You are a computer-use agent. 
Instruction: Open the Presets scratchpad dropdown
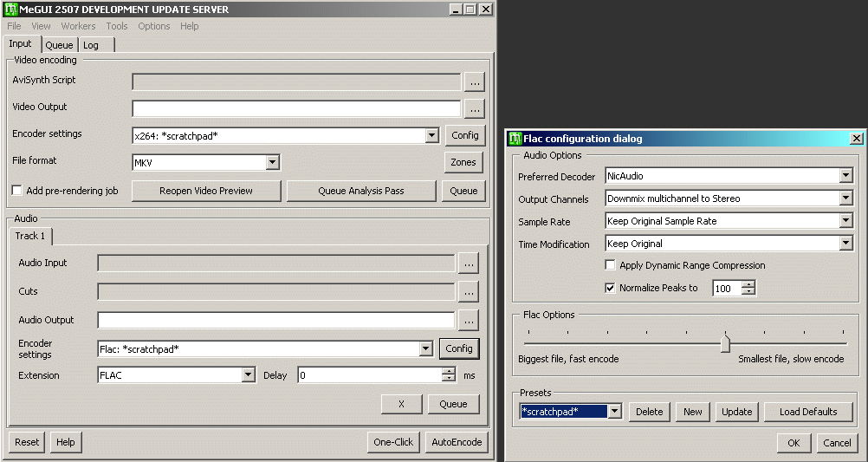coord(614,412)
